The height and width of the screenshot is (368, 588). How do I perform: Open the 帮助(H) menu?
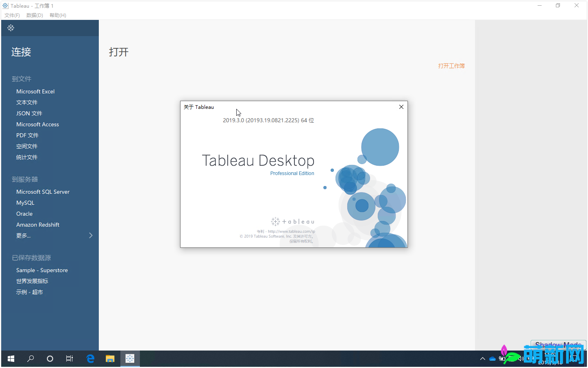58,15
